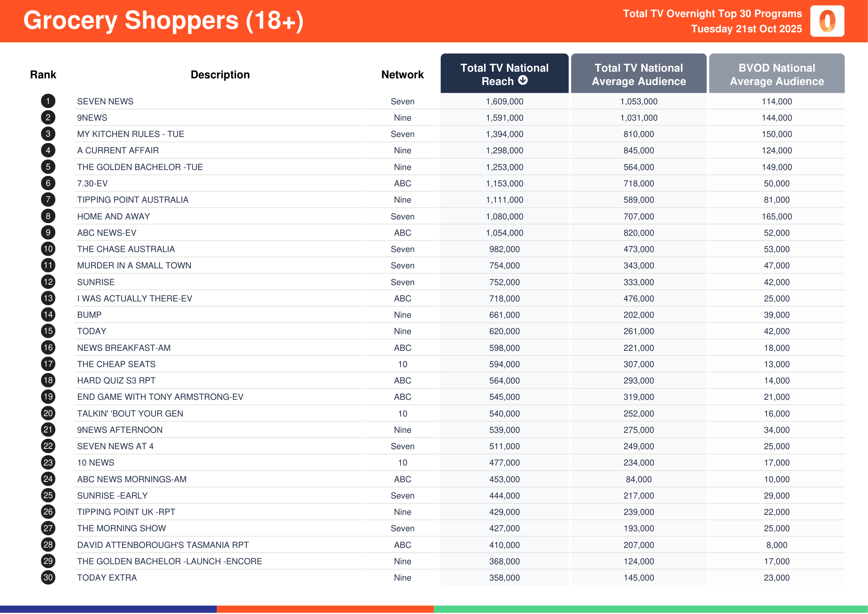Screen dimensions: 868x614
Task: Click the orange logo icon top right
Action: tap(827, 21)
